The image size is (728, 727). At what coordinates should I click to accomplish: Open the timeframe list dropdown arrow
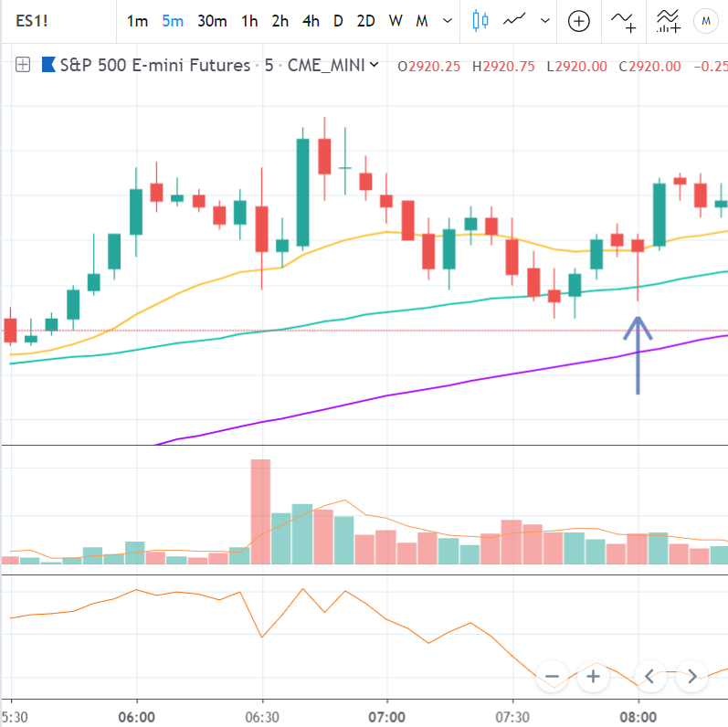pyautogui.click(x=448, y=21)
